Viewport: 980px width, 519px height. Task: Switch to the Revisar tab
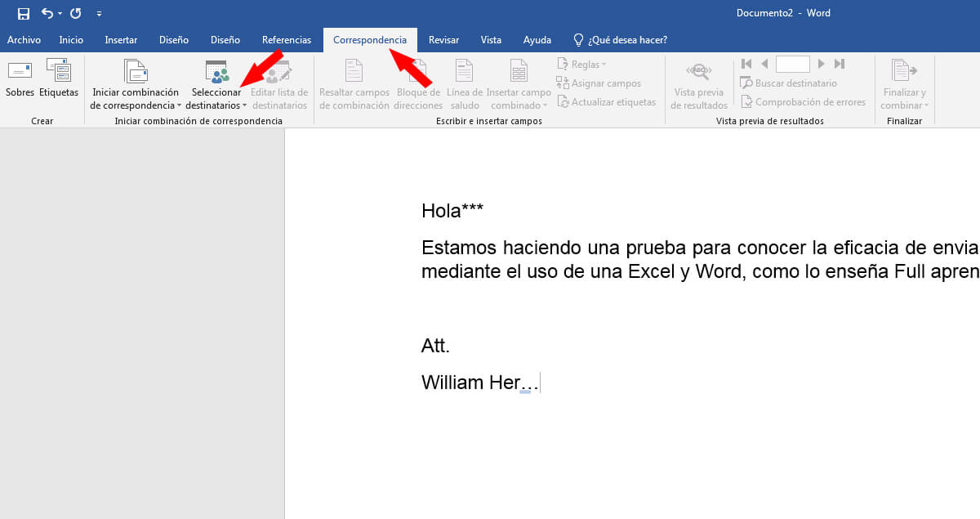tap(443, 40)
